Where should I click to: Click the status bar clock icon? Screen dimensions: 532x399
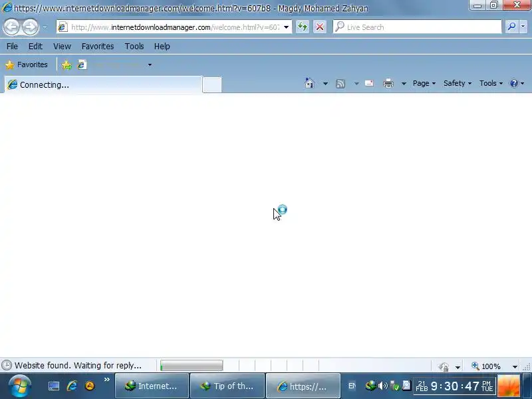click(6, 365)
